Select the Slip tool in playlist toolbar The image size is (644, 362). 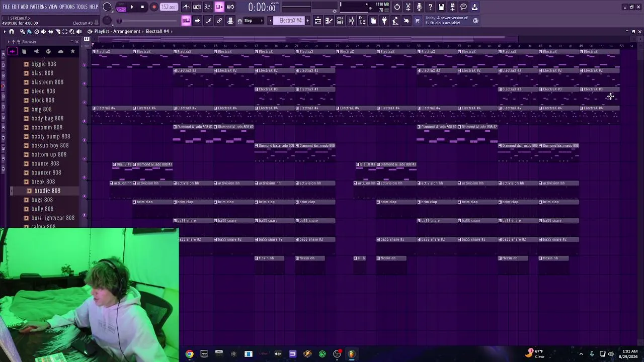click(x=50, y=32)
